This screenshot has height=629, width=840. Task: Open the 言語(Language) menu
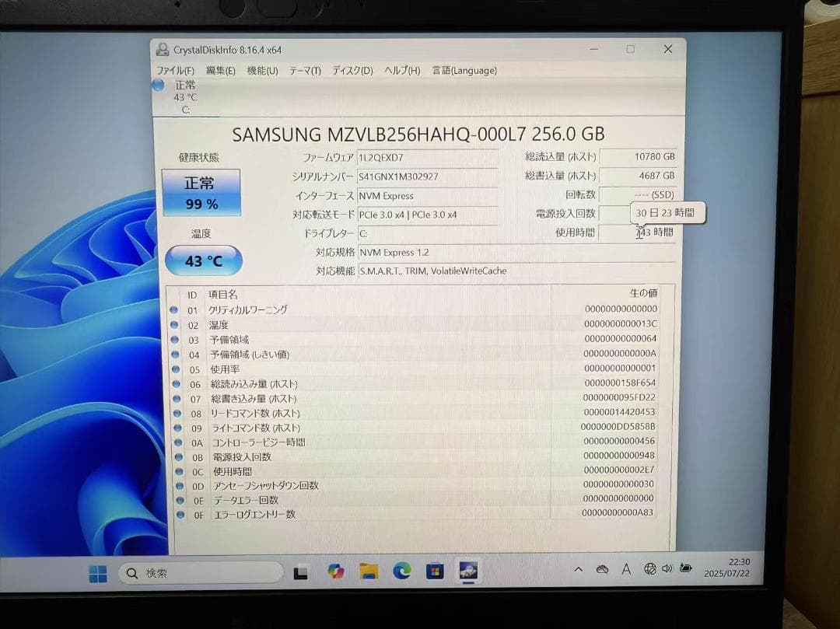(464, 70)
